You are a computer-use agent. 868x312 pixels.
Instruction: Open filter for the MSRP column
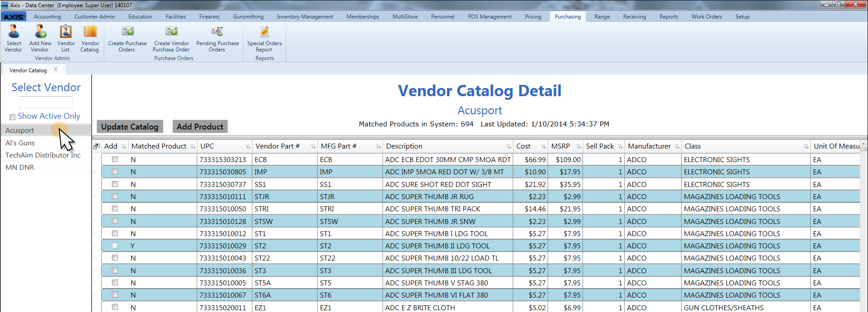579,147
